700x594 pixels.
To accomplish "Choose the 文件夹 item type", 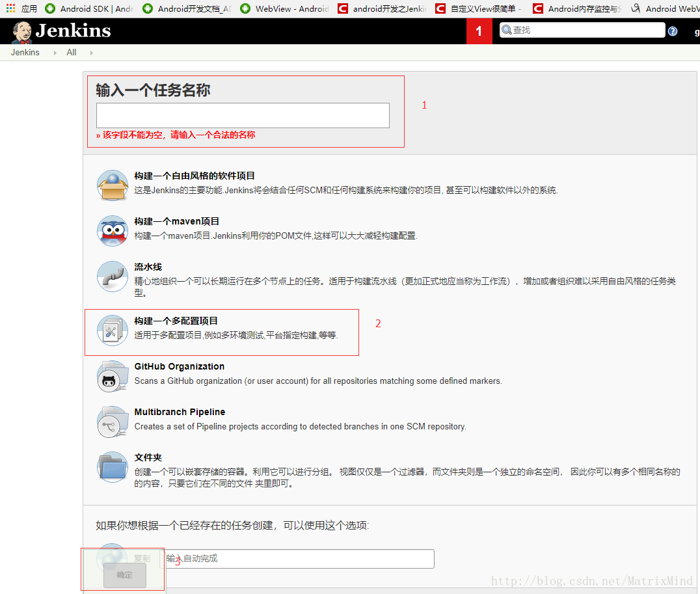I will point(148,457).
